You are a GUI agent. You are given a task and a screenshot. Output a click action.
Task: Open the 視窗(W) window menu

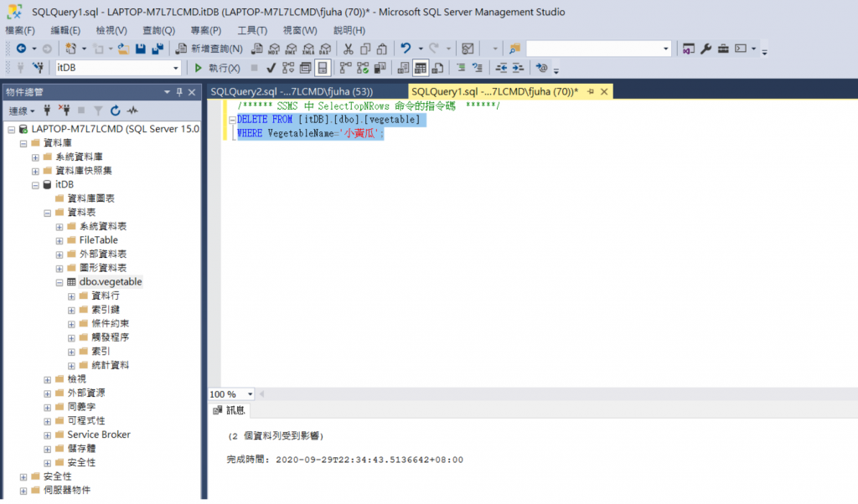(300, 31)
